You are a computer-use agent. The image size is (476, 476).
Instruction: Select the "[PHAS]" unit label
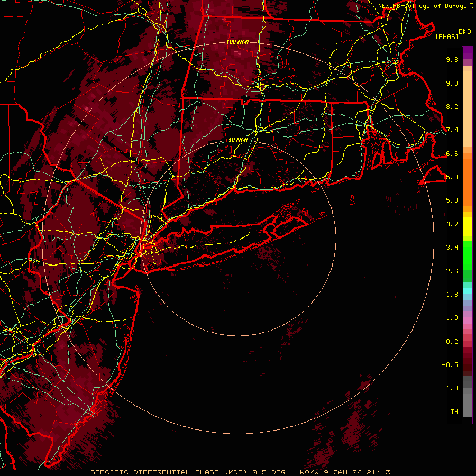447,36
